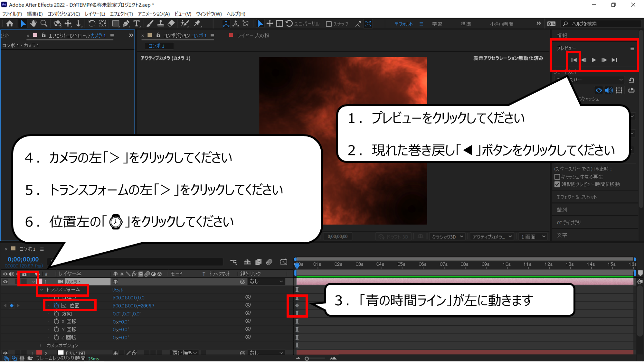Open the エフェクト(T) menu
This screenshot has height=362, width=644.
click(x=121, y=14)
